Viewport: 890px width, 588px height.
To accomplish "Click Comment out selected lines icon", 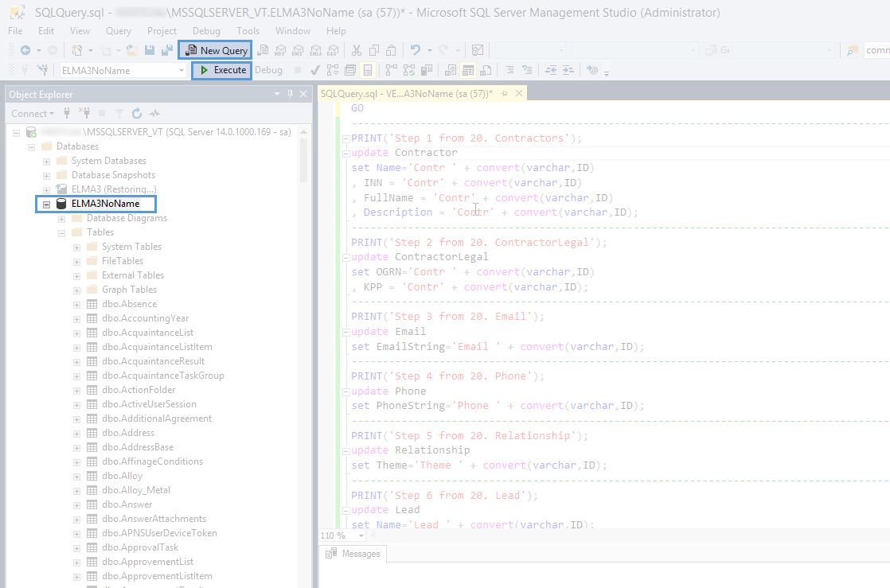I will pyautogui.click(x=509, y=70).
